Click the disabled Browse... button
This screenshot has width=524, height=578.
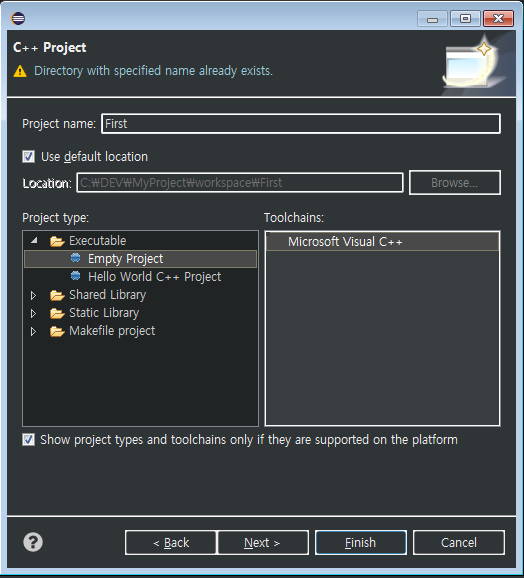click(x=455, y=182)
